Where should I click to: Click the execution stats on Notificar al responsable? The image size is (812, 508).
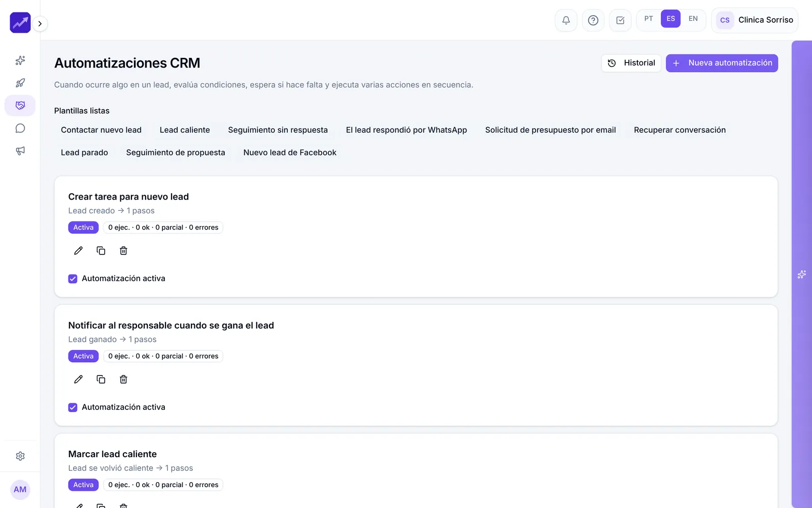coord(163,356)
